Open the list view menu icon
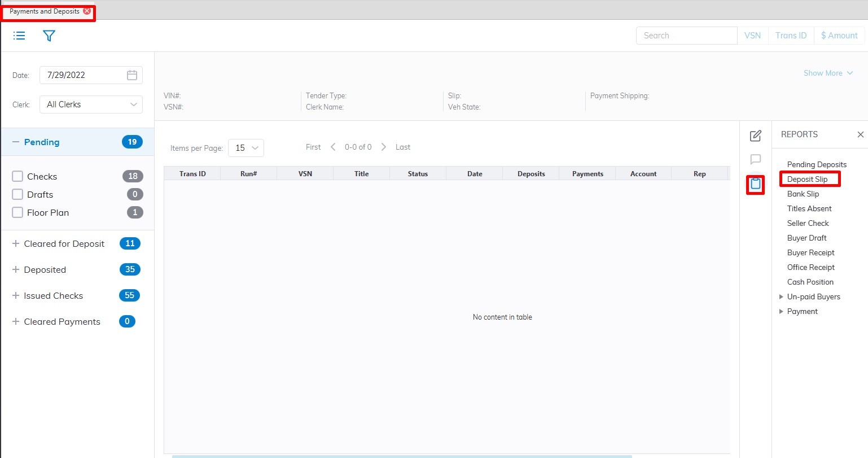The image size is (868, 458). coord(19,36)
